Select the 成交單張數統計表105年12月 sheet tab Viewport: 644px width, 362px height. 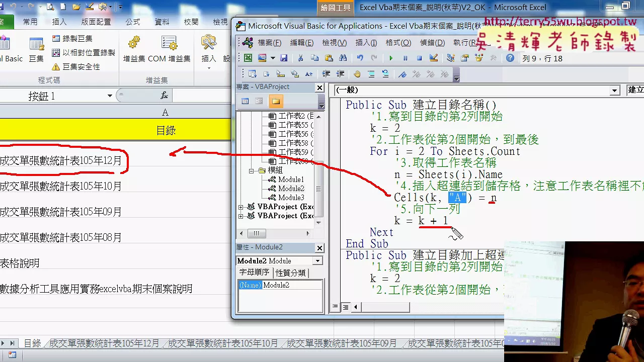point(104,343)
